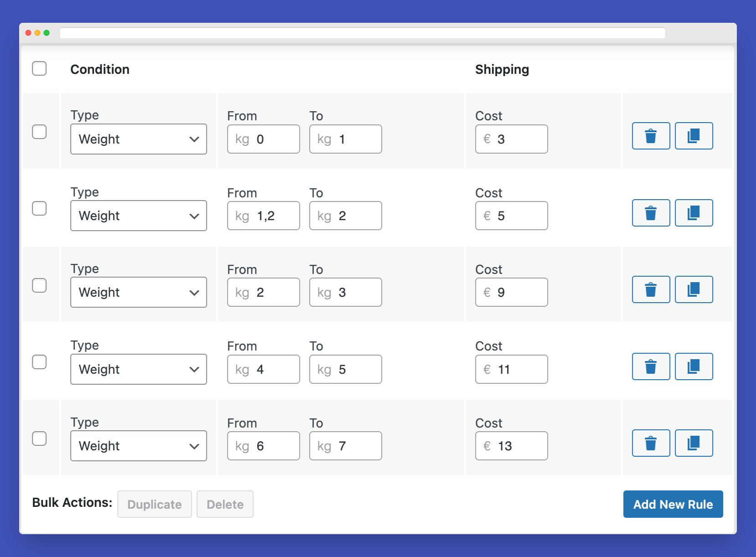Tick the checkbox for the €9 rule row
This screenshot has height=557, width=756.
point(39,285)
